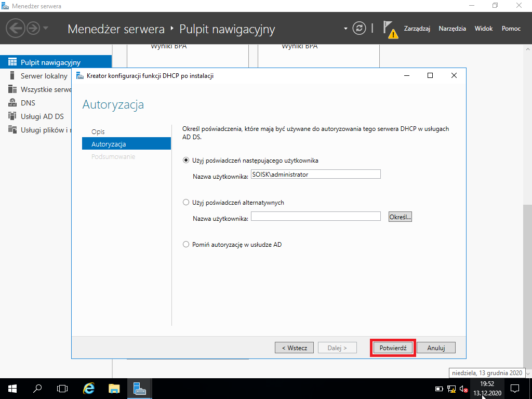Click the scrollbar up arrow at the right edge
This screenshot has height=399, width=532.
tap(528, 49)
